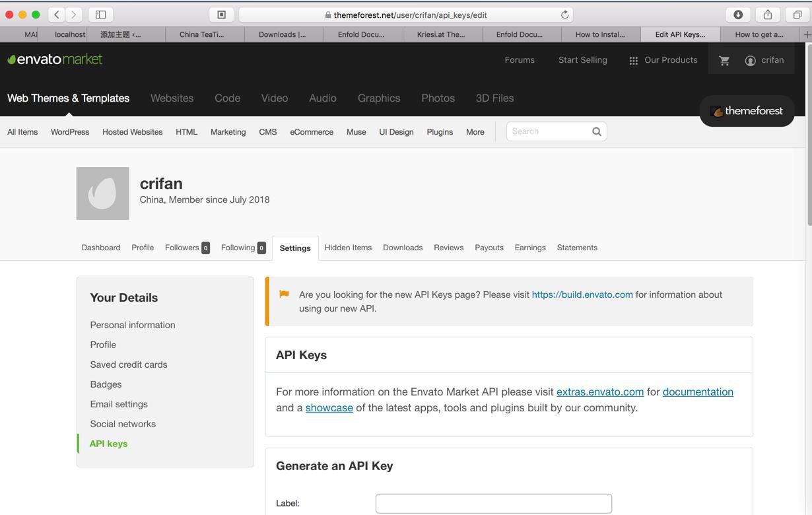Viewport: 812px width, 515px height.
Task: Open Statements tab
Action: (577, 248)
